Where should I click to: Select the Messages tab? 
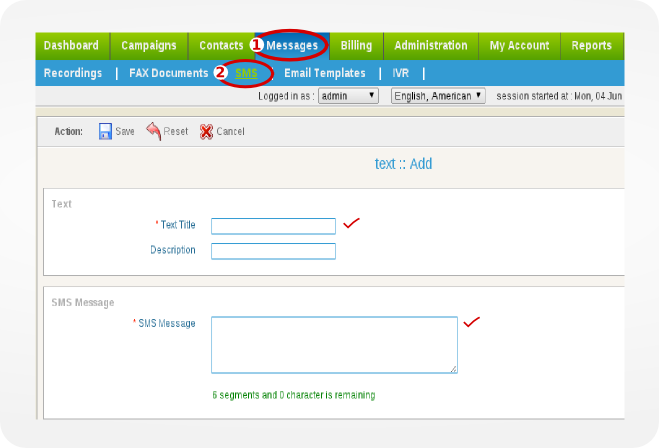click(292, 45)
